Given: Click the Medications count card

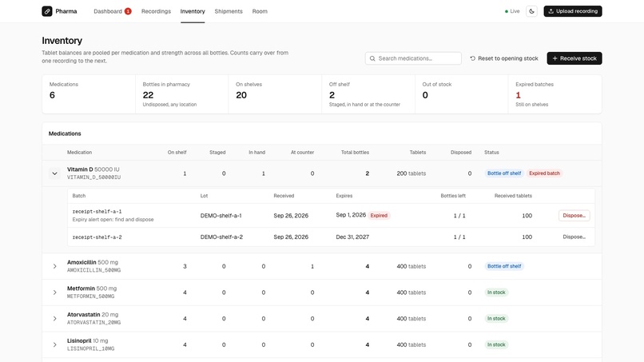Looking at the screenshot, I should [89, 94].
